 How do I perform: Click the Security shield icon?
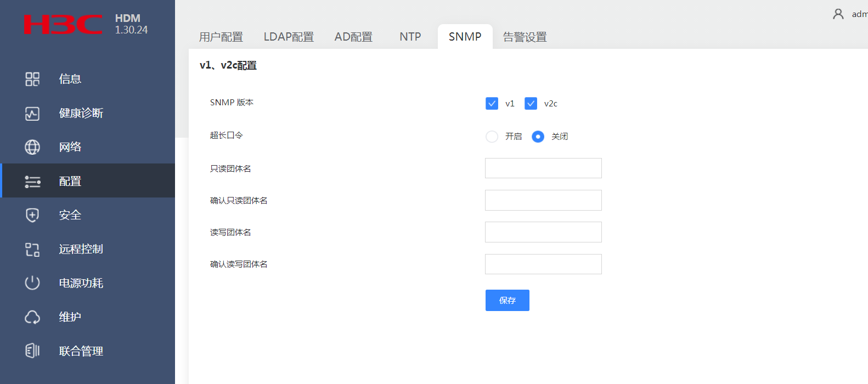point(32,215)
